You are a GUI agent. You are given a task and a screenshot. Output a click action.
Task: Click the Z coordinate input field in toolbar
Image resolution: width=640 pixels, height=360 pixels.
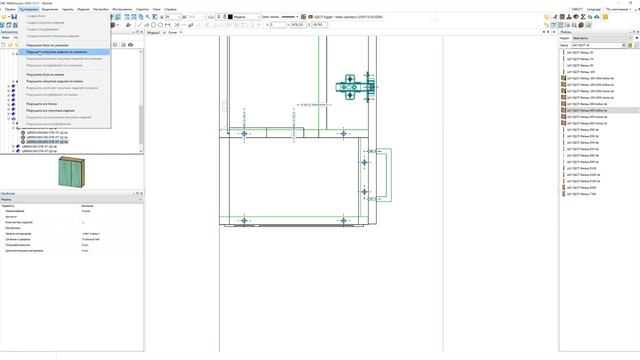pos(319,25)
